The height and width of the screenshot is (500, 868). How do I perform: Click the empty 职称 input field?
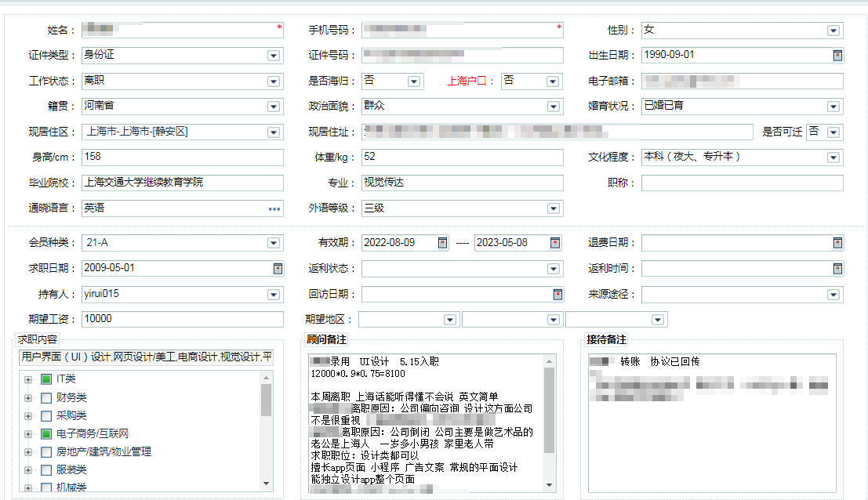[x=743, y=183]
